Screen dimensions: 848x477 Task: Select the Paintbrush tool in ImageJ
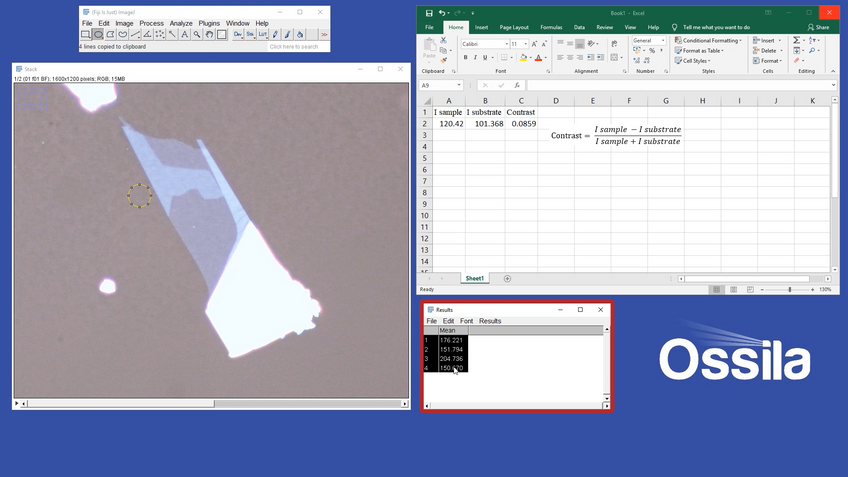click(288, 34)
